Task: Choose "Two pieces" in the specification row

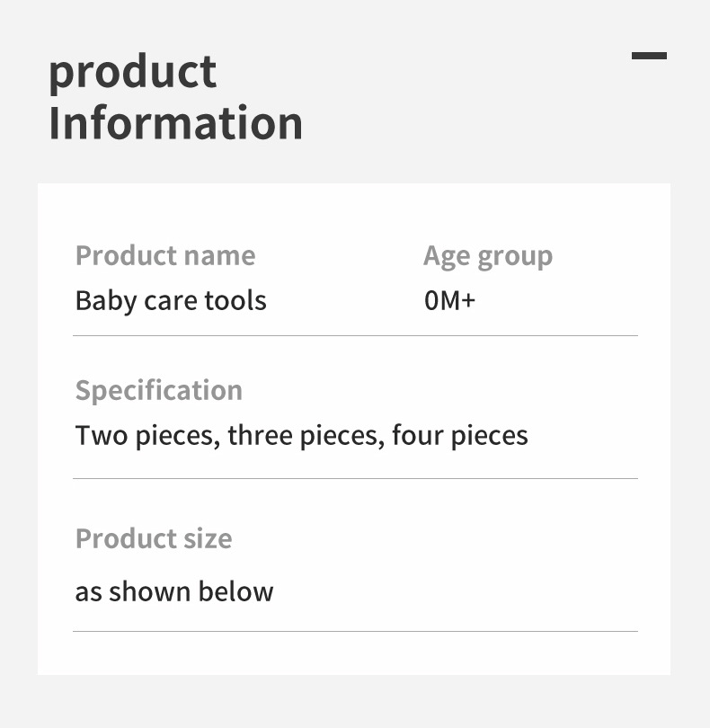Action: pyautogui.click(x=146, y=436)
